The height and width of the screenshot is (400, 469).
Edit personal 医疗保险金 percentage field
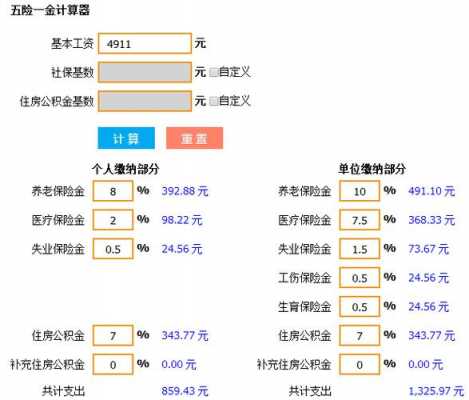tap(113, 220)
